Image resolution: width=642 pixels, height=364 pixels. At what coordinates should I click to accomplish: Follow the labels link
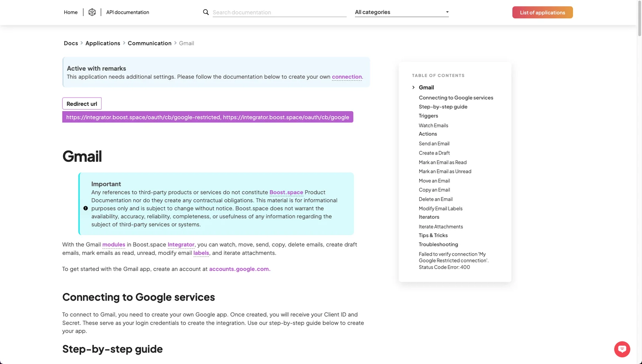(x=201, y=253)
